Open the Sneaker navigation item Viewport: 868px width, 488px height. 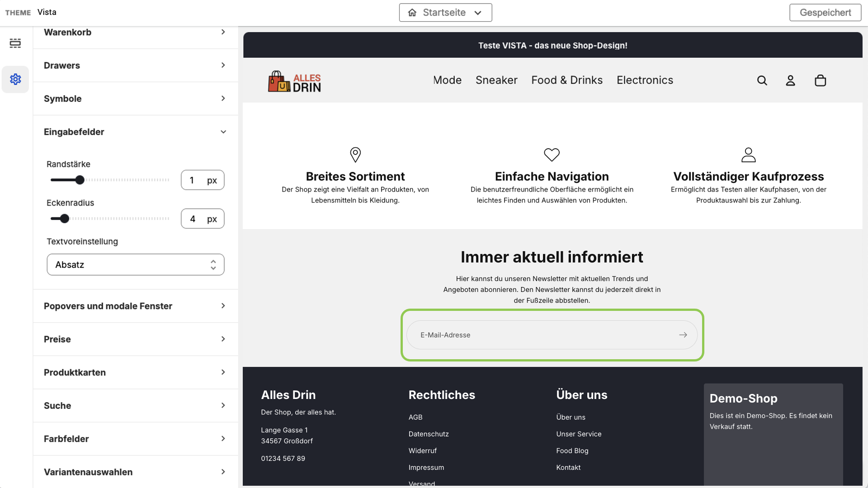pos(496,80)
